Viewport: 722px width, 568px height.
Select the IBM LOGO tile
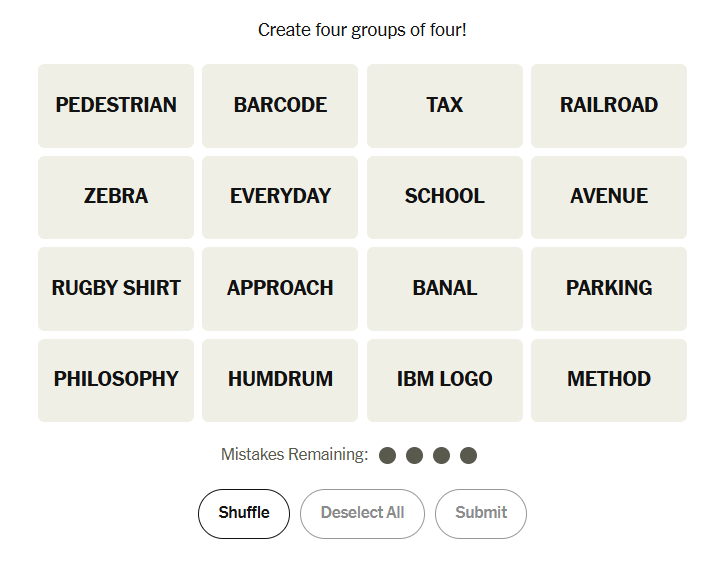(444, 380)
